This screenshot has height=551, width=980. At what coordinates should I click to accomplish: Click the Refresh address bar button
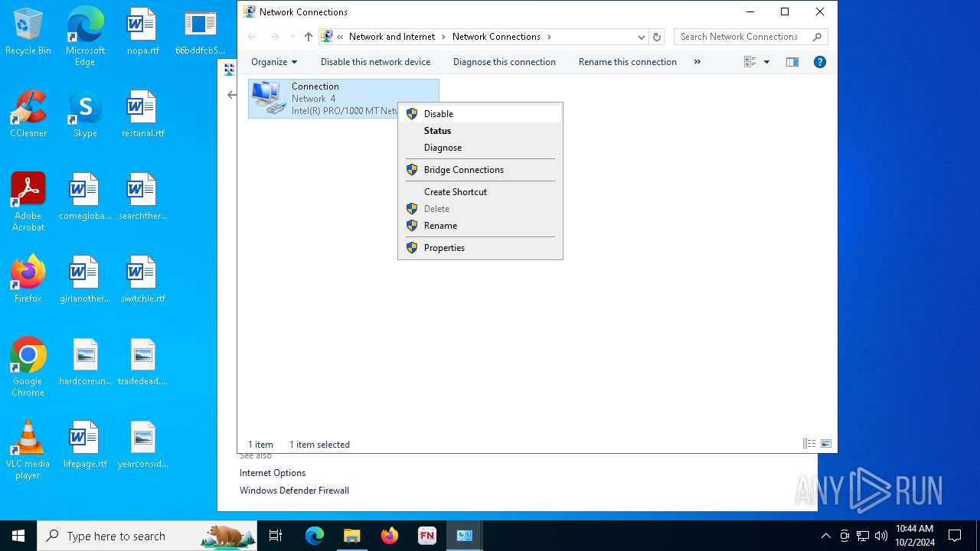(x=657, y=37)
